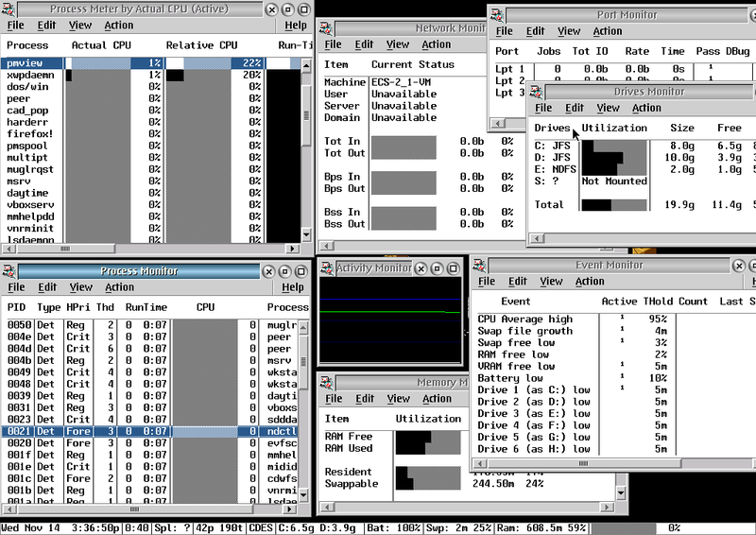Viewport: 756px width, 535px height.
Task: Open Process Monitor window system menu icon
Action: 9,271
